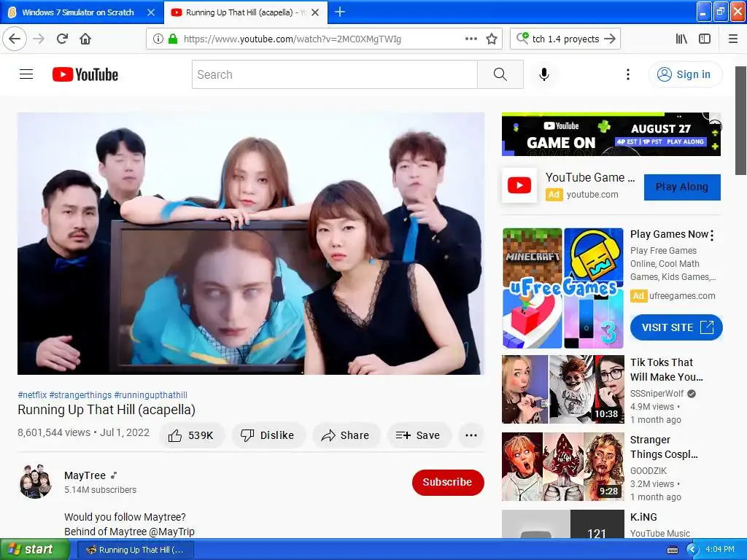
Task: Play the Running Up That Hill video
Action: pyautogui.click(x=251, y=244)
